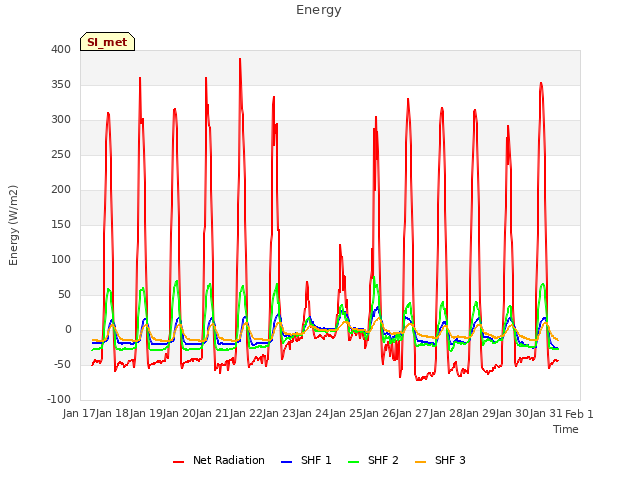Toggle SHF 1 series in legend
Screen dimensions: 640x480
pos(306,460)
